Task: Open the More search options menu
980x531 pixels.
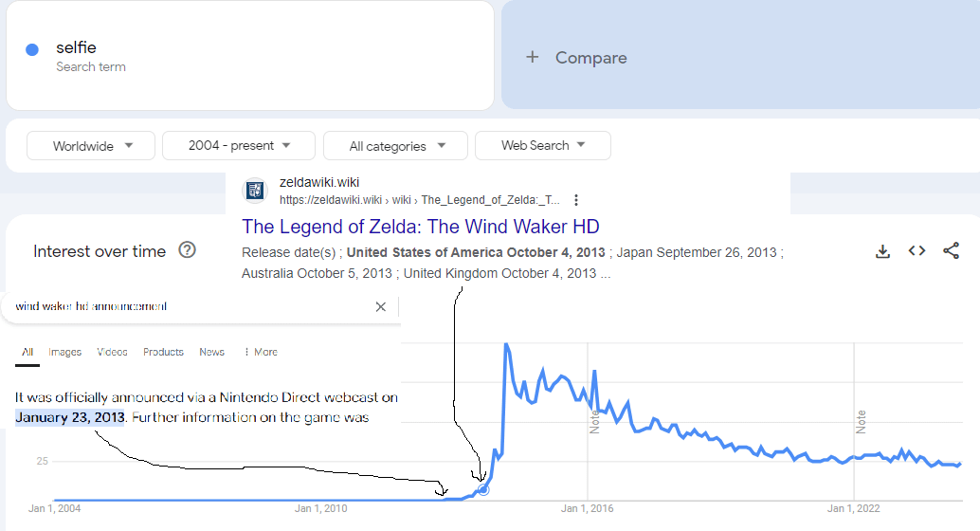Action: point(261,352)
